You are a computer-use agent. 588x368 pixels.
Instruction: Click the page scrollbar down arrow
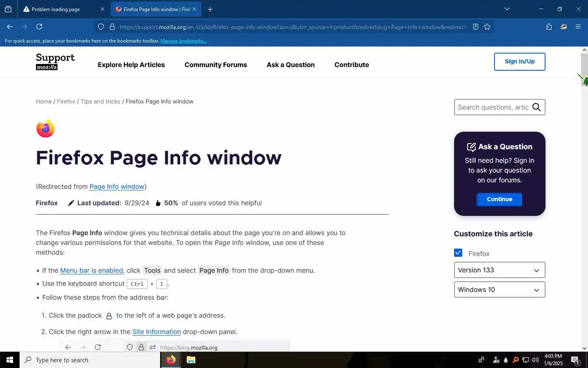584,348
